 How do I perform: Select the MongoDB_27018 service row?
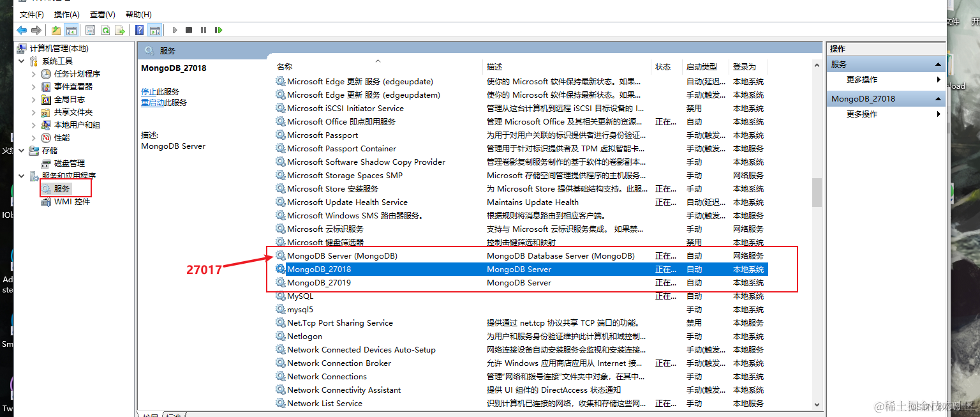point(521,269)
